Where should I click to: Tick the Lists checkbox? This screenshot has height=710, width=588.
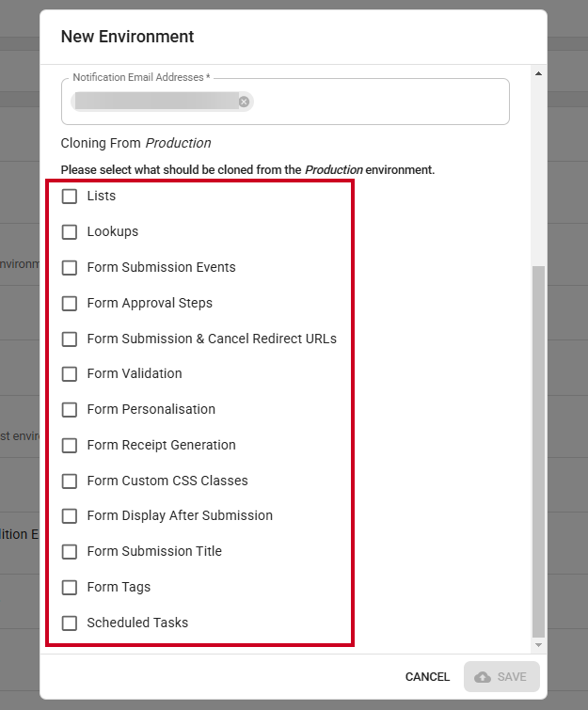(70, 196)
